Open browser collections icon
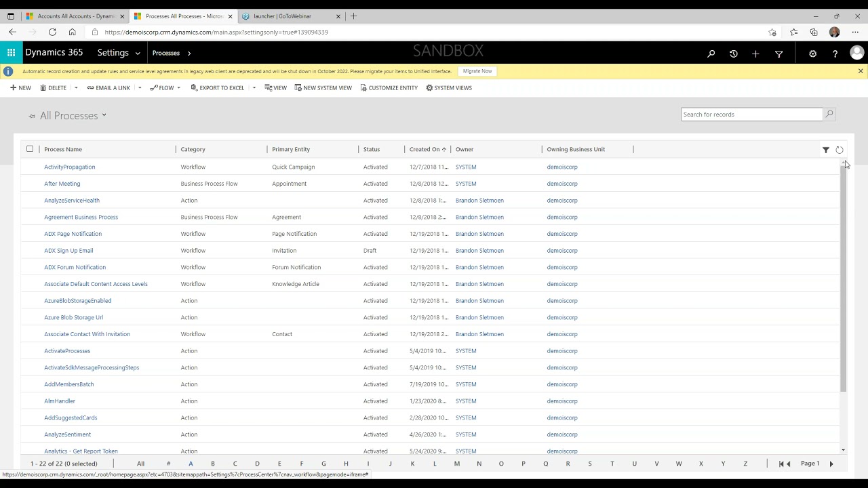The width and height of the screenshot is (868, 488). pyautogui.click(x=814, y=32)
